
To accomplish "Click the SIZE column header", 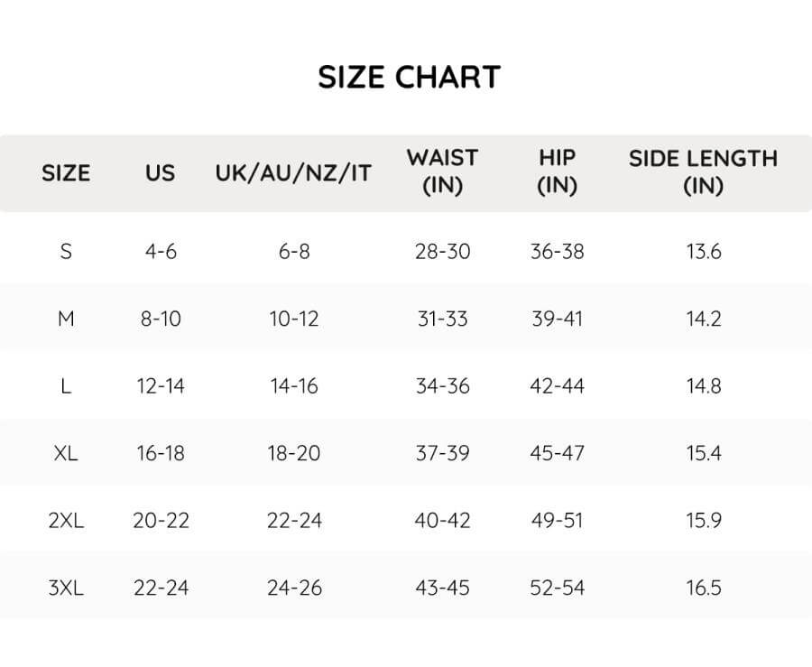I will tap(66, 173).
